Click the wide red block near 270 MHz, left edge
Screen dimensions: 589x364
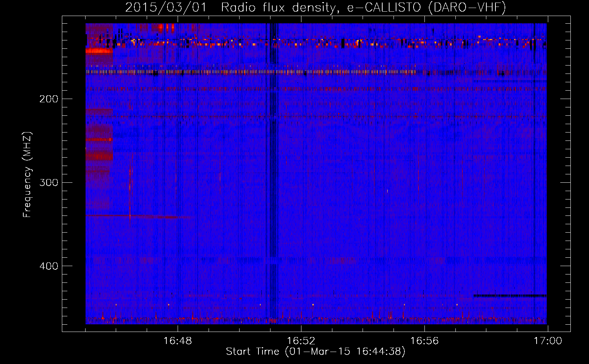pos(99,157)
